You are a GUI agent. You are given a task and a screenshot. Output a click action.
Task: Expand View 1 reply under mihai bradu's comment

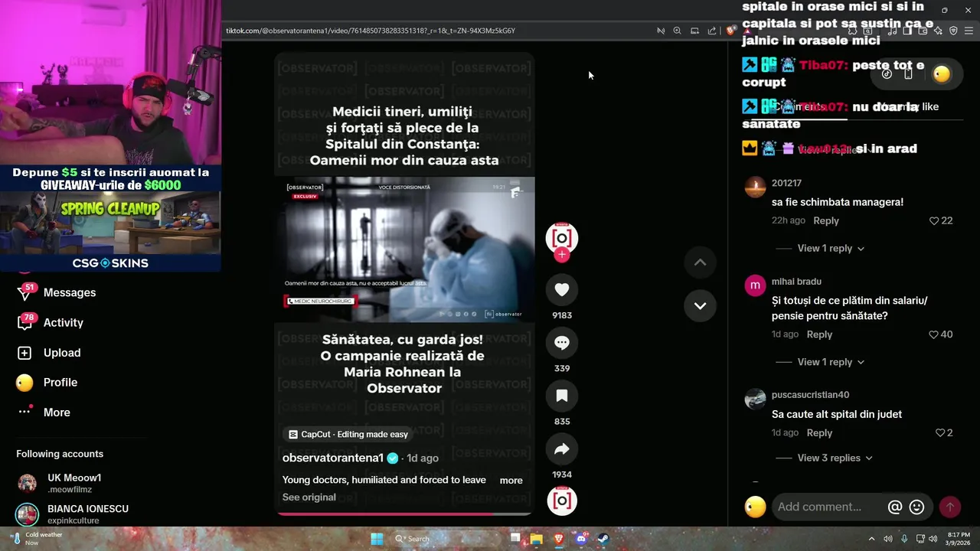pyautogui.click(x=831, y=362)
